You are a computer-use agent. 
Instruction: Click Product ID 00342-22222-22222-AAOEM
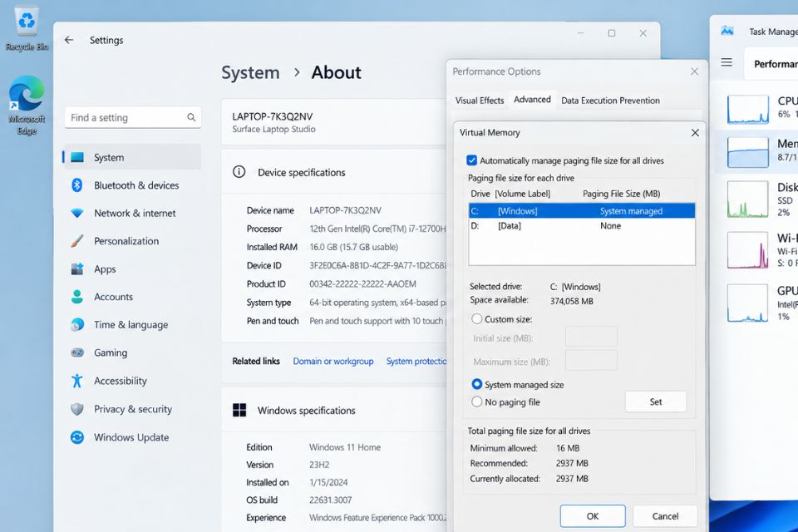coord(362,283)
